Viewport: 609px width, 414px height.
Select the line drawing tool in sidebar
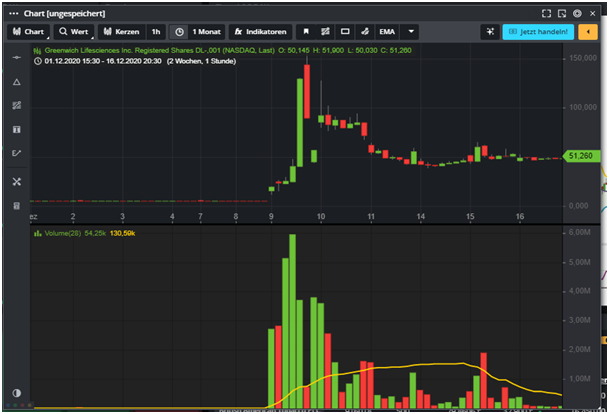pyautogui.click(x=16, y=57)
